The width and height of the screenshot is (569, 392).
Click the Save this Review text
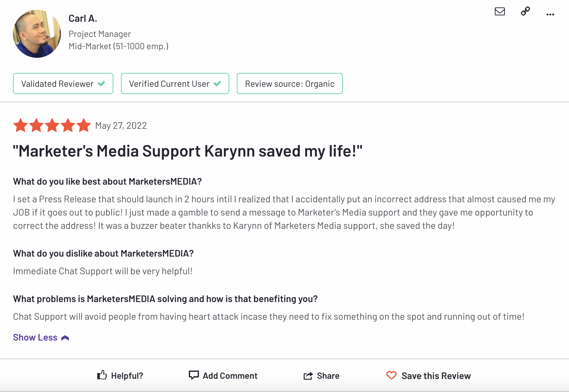click(x=436, y=376)
